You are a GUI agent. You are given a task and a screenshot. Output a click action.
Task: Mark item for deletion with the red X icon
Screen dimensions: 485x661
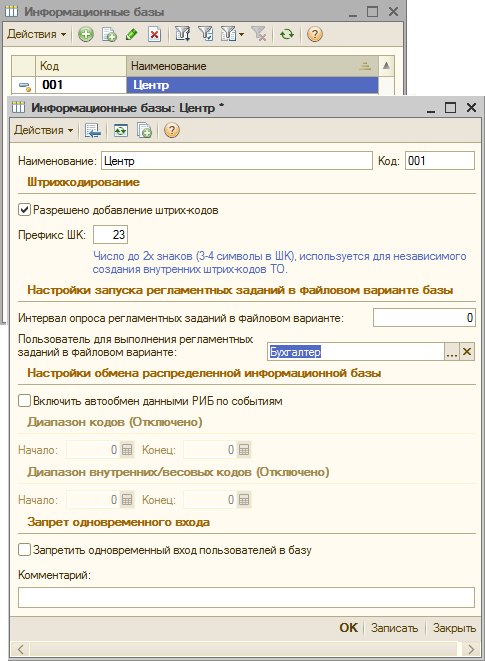(x=154, y=34)
